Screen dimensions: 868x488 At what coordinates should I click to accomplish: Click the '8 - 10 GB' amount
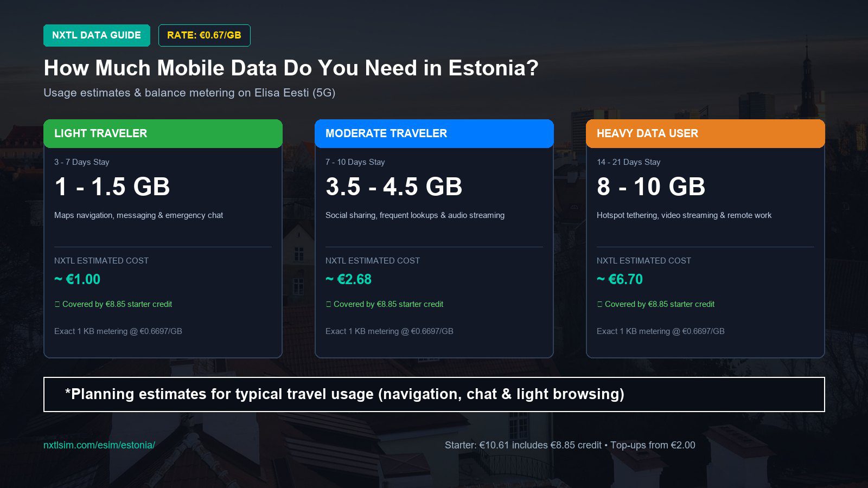pos(651,187)
